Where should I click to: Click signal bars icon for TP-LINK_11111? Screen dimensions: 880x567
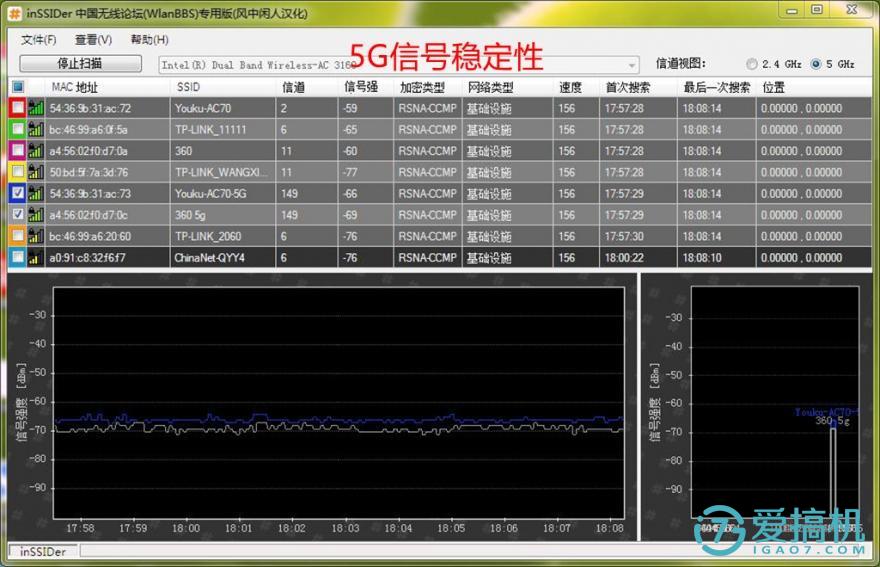click(36, 129)
